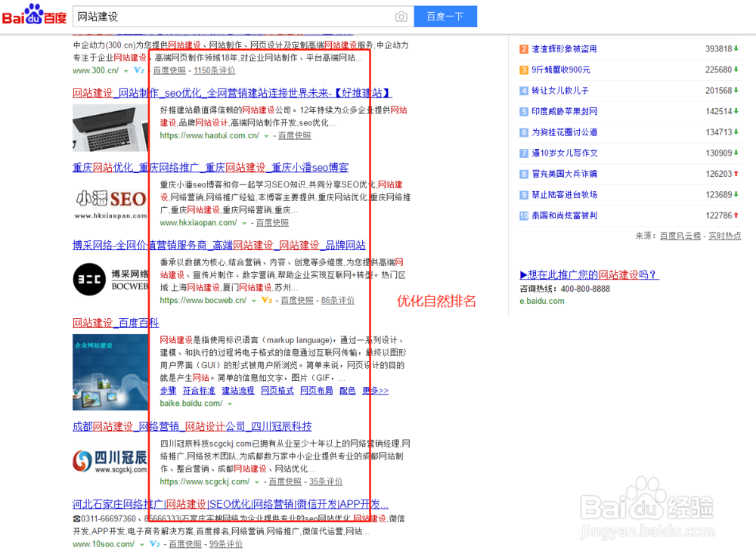The height and width of the screenshot is (557, 756).
Task: Click the 百度一下 search button
Action: [445, 17]
